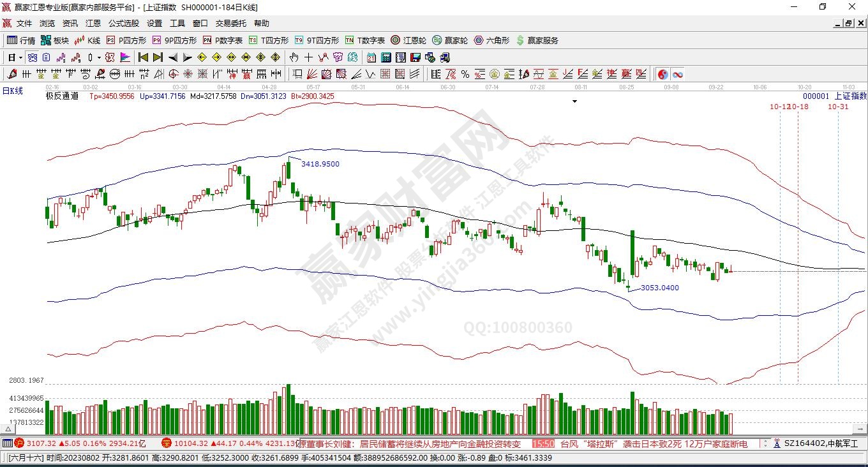The height and width of the screenshot is (467, 868).
Task: Expand the small triangle above the chart
Action: [574, 101]
